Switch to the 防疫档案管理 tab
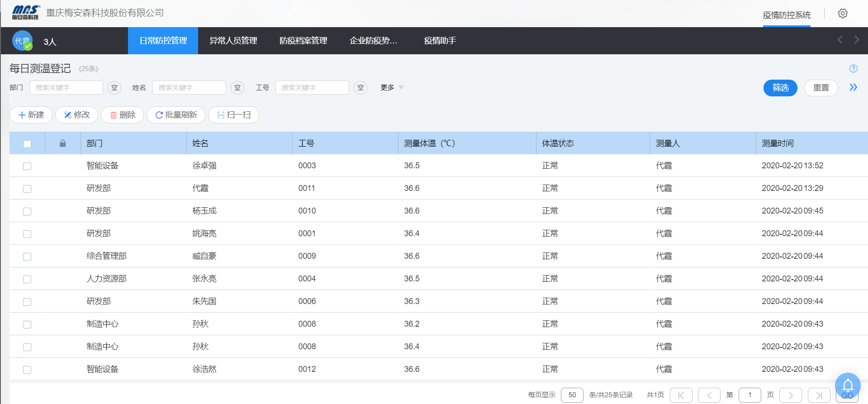Image resolution: width=868 pixels, height=404 pixels. pyautogui.click(x=303, y=41)
